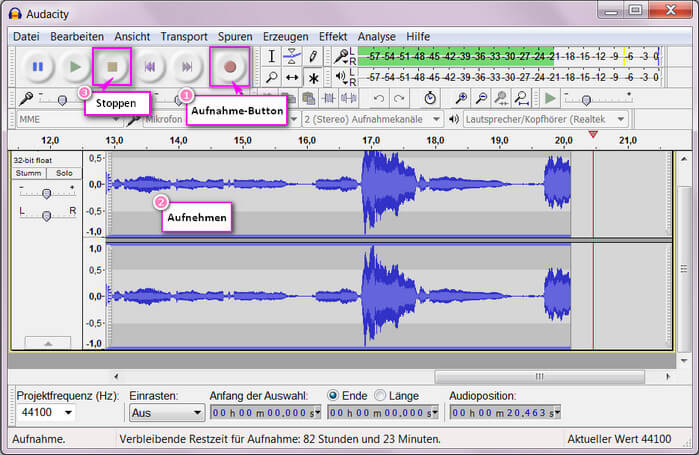Open the Lautsprecher/Kopfhörer output dropdown
Image resolution: width=699 pixels, height=455 pixels.
pos(545,119)
